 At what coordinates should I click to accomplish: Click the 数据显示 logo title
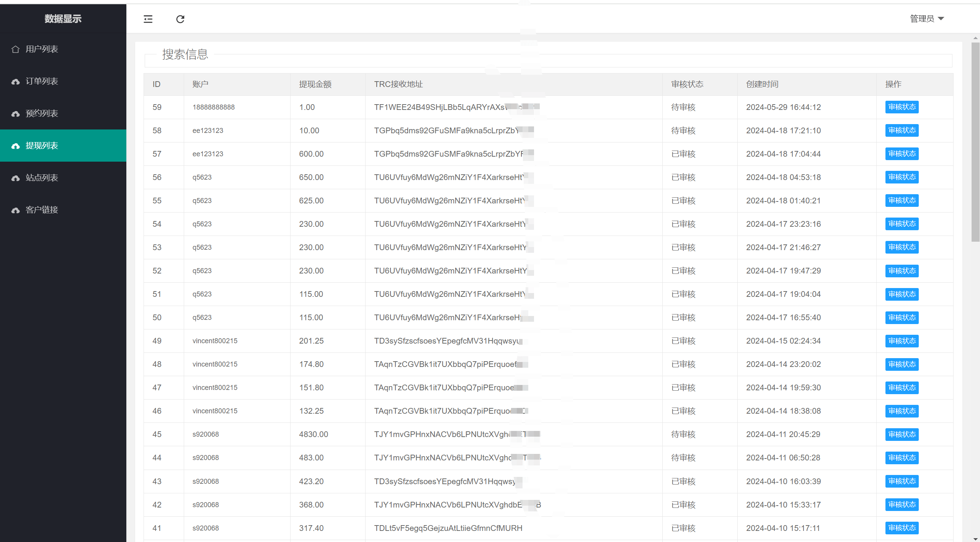63,18
